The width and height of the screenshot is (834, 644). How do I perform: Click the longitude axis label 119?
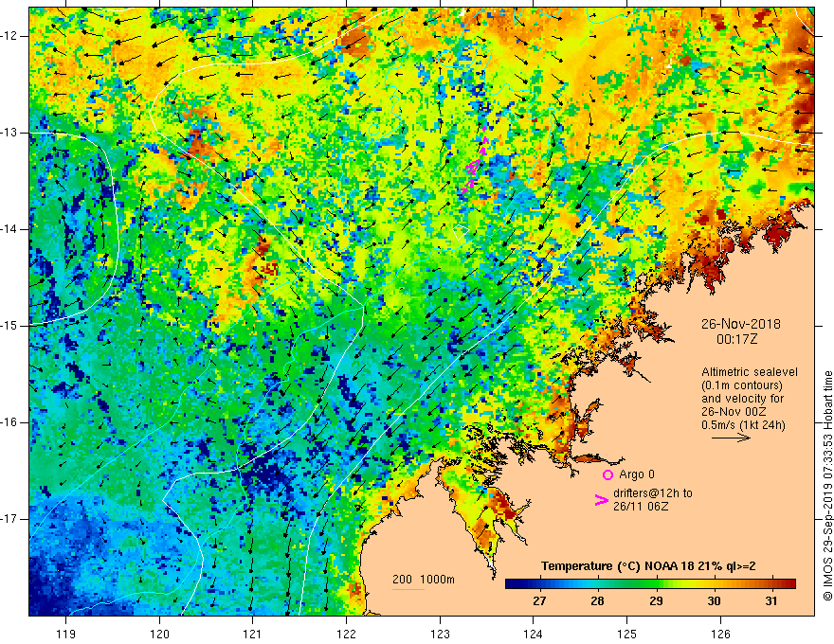[66, 634]
